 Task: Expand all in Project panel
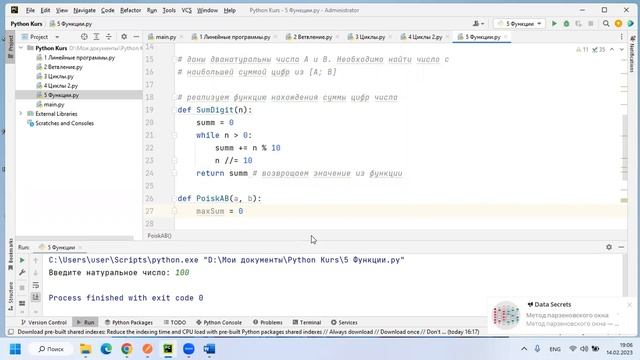pyautogui.click(x=96, y=37)
